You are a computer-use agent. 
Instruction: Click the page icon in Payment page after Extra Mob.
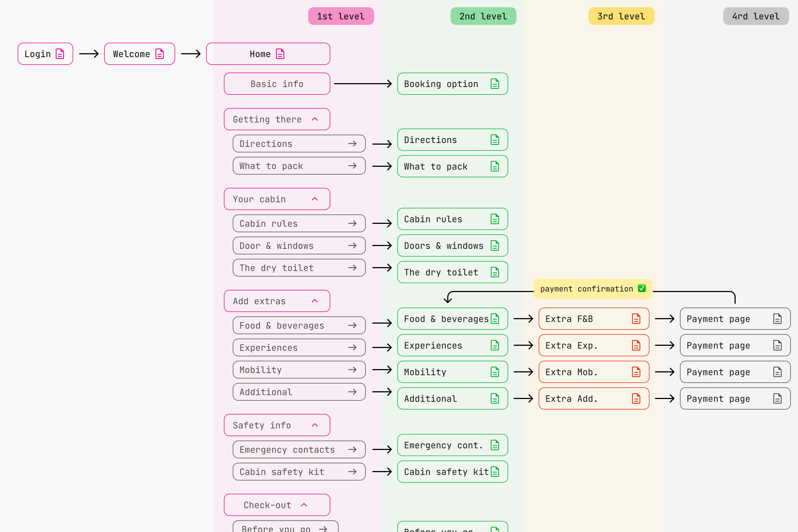click(x=777, y=372)
